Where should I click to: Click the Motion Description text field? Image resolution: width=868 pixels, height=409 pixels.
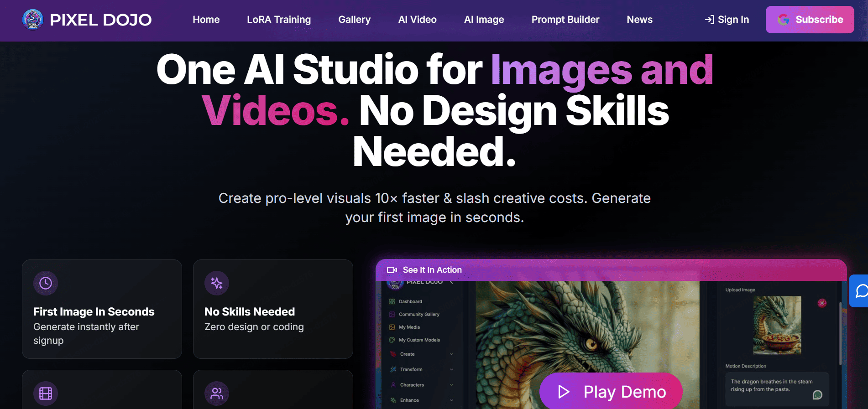[x=777, y=389]
